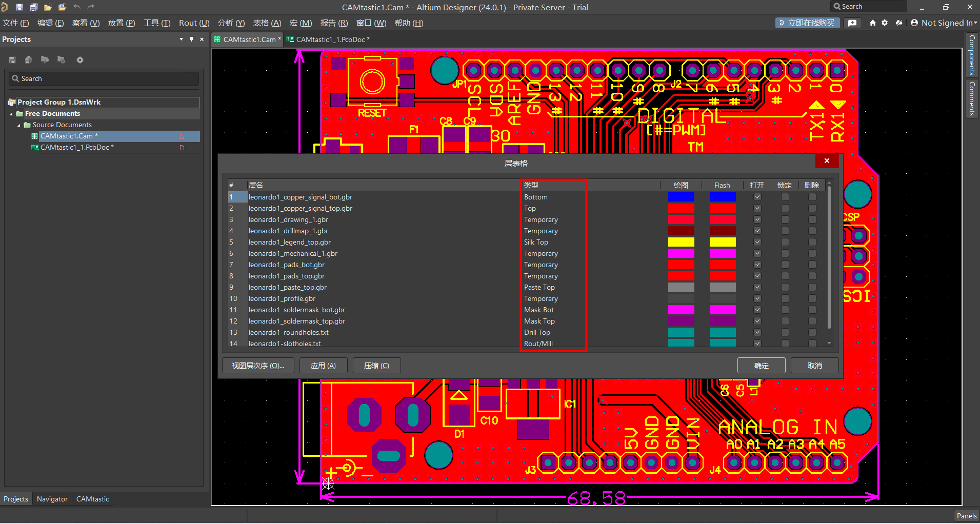Enable 锁定 checkbox for leonardo1_legend_top.gbr
The height and width of the screenshot is (524, 980).
click(785, 243)
